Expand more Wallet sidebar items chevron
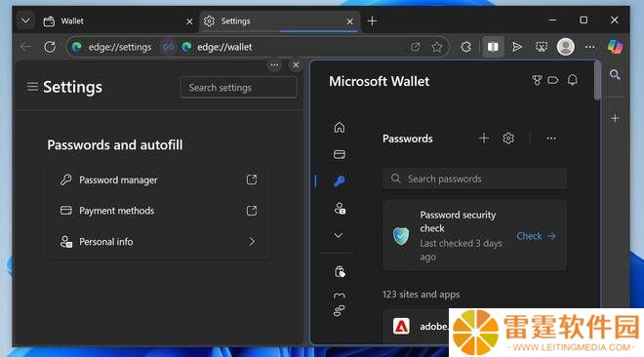This screenshot has width=644, height=357. tap(339, 235)
